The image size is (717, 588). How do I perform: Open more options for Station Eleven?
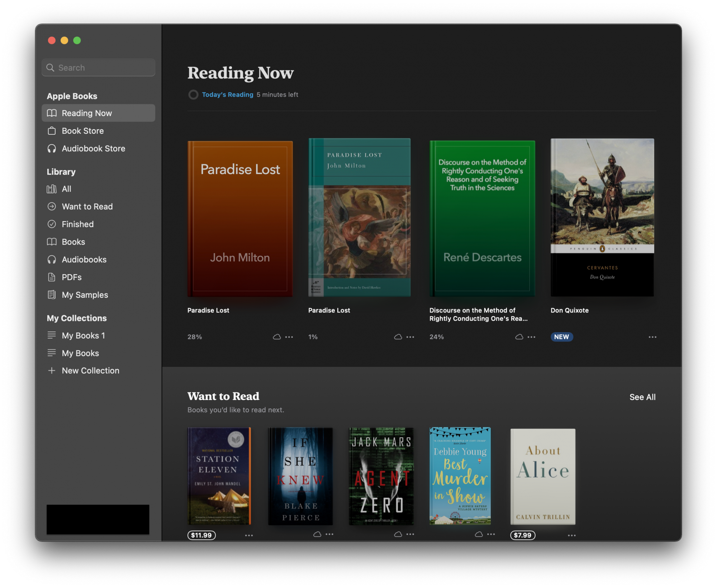(x=249, y=535)
